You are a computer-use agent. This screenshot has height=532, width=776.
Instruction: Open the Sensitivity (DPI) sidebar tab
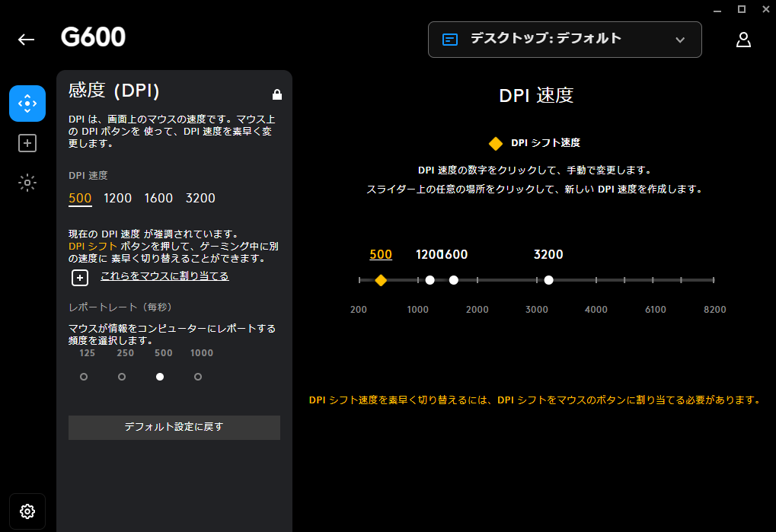[x=27, y=104]
